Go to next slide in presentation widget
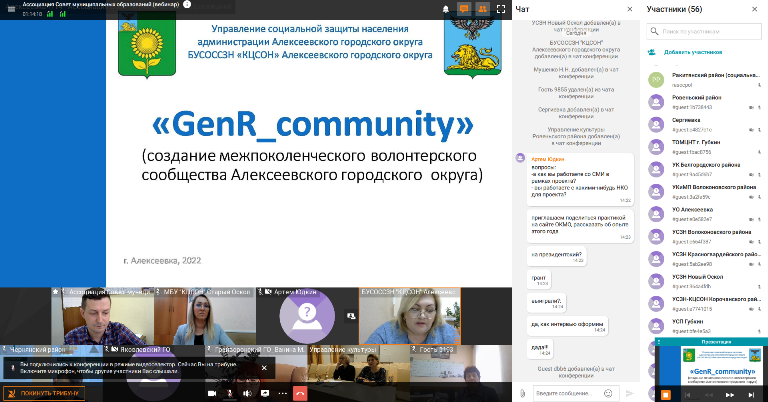768x402 pixels. [730, 395]
